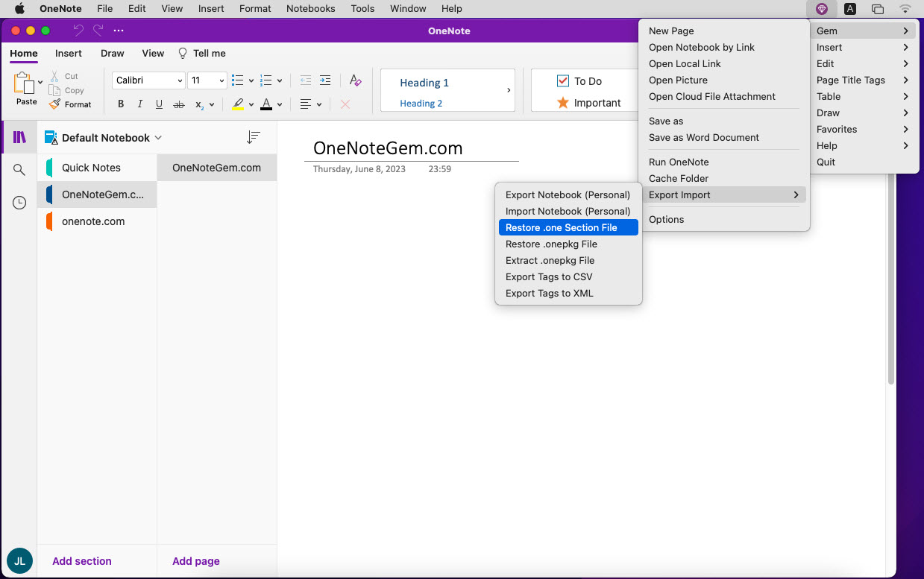Select the Format painter brush
This screenshot has width=924, height=579.
click(54, 104)
